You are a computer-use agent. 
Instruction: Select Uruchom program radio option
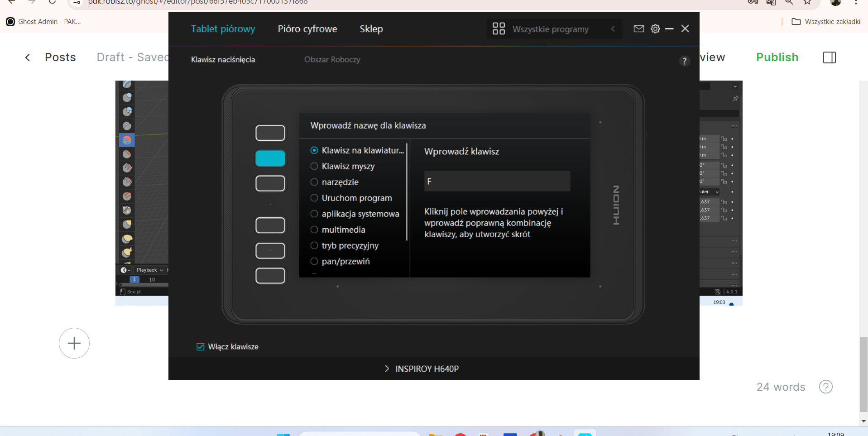[351, 198]
